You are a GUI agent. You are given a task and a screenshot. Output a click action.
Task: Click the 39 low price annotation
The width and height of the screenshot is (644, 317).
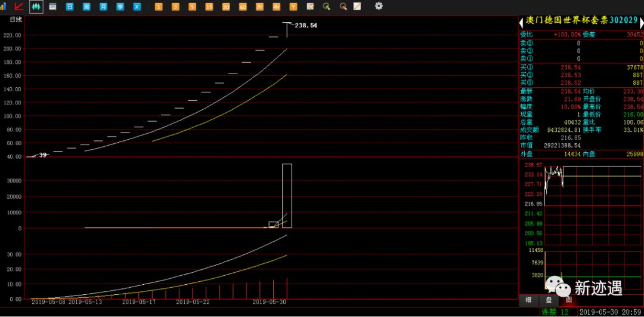point(43,155)
